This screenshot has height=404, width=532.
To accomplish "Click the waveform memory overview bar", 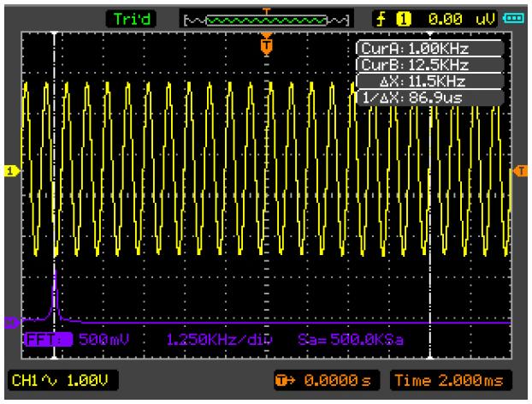I will point(266,20).
